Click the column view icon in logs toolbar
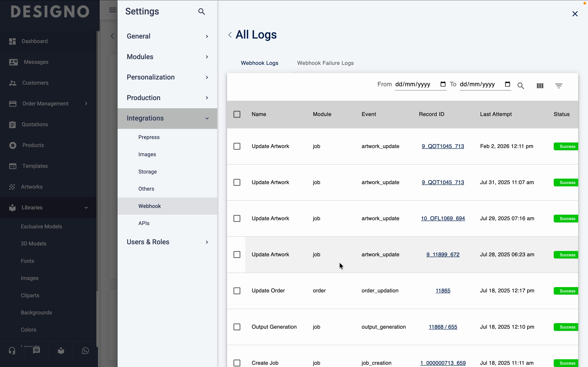 coord(540,86)
